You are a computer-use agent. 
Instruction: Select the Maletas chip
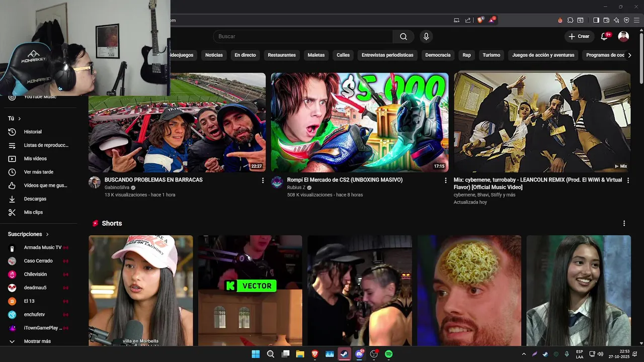(x=316, y=55)
